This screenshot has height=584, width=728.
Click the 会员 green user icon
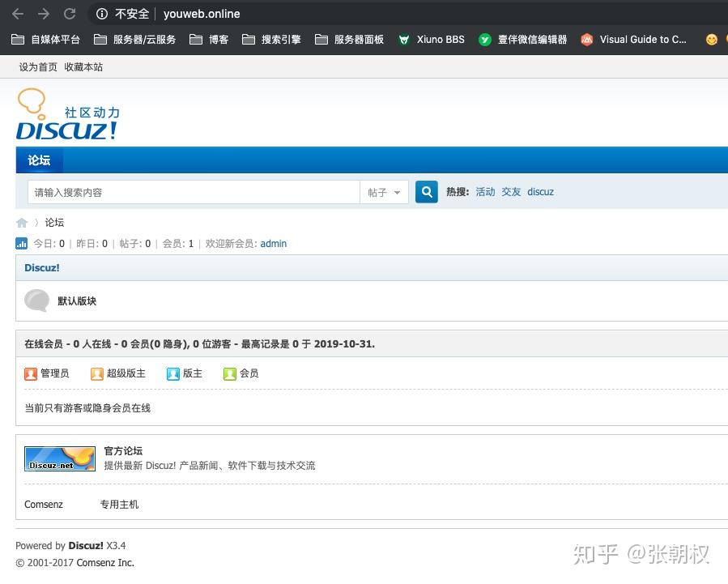tap(230, 373)
